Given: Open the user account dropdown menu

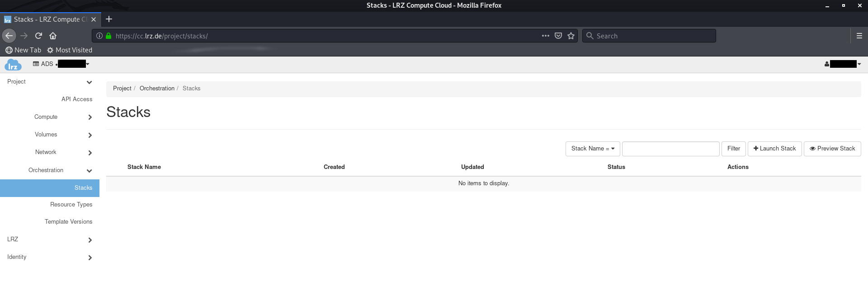Looking at the screenshot, I should click(x=843, y=64).
